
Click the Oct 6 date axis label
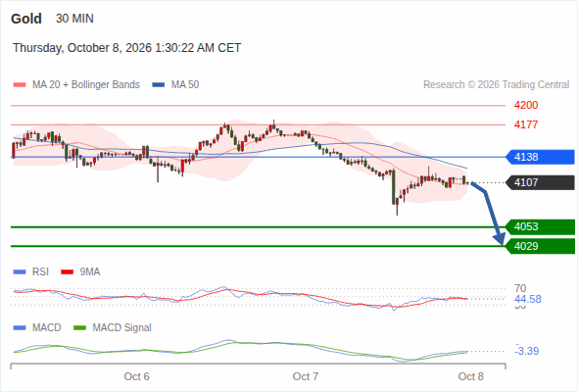(x=137, y=376)
